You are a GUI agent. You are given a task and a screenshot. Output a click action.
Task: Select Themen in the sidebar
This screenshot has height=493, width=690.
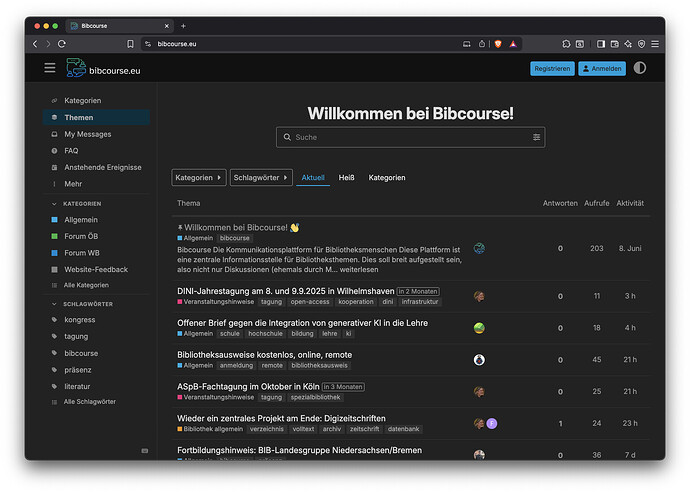click(x=96, y=117)
